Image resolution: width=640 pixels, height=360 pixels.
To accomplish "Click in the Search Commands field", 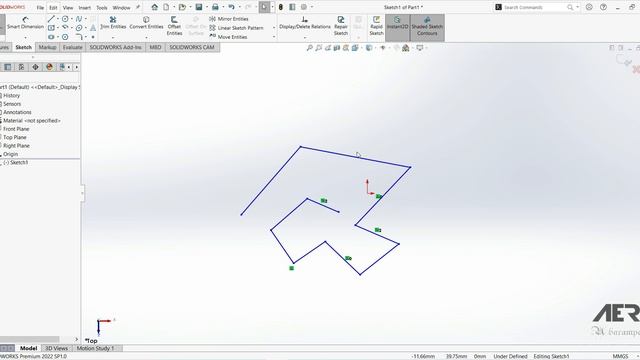I will pyautogui.click(x=534, y=7).
